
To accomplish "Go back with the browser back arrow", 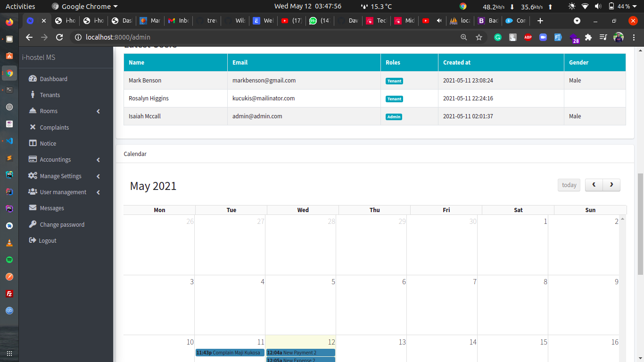I will 29,37.
